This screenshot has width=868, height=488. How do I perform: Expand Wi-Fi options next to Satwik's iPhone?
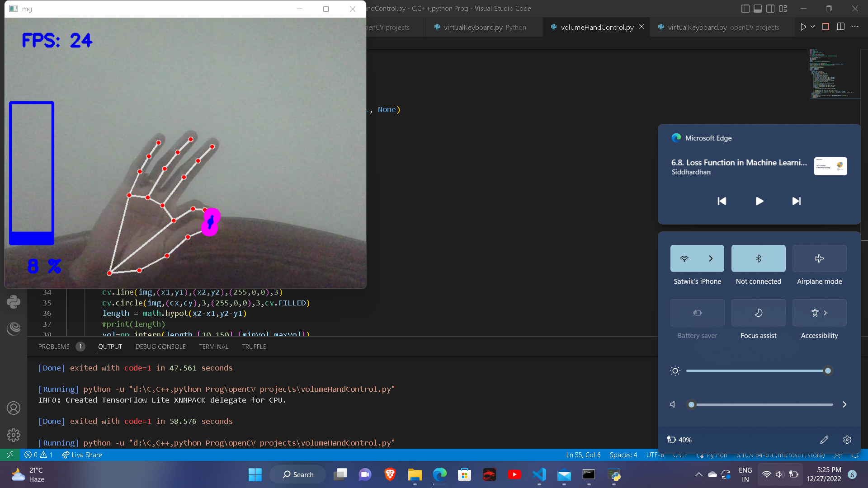710,258
